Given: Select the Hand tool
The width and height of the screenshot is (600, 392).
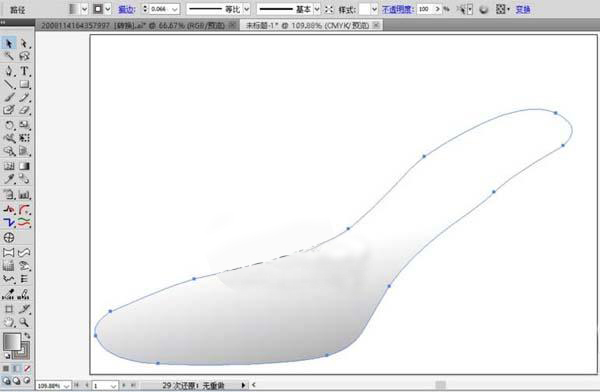Looking at the screenshot, I should tap(9, 322).
